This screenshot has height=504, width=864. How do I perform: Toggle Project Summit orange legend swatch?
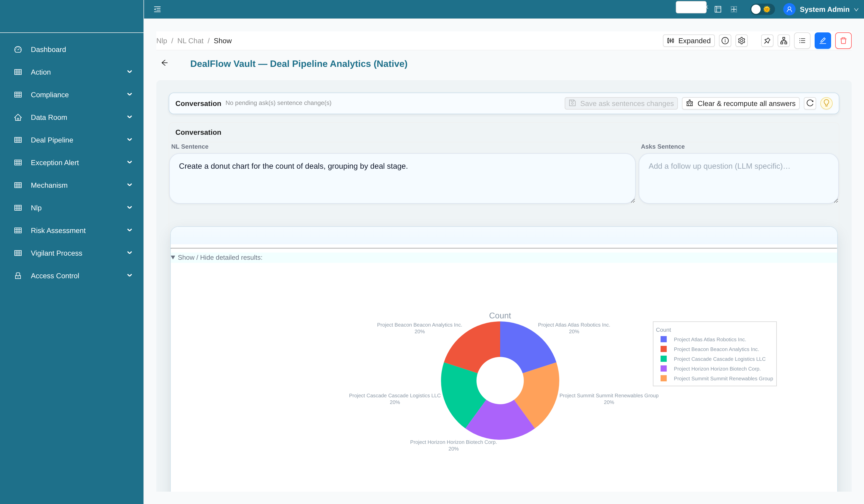tap(663, 379)
